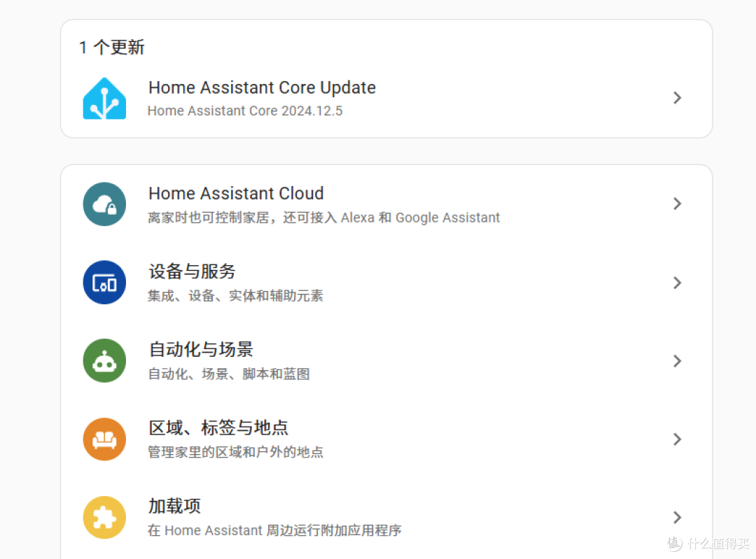Click the Home Assistant Cloud lock icon
This screenshot has height=559, width=756.
point(104,204)
